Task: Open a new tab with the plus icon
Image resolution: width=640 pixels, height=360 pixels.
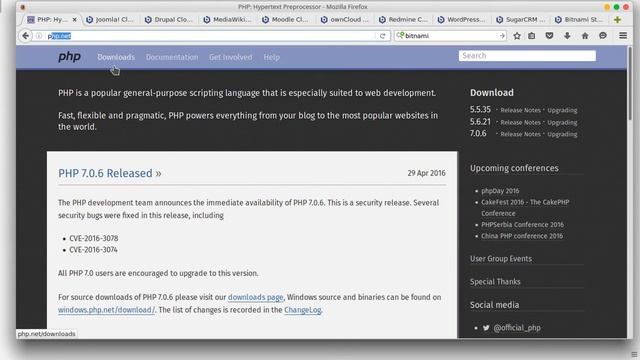Action: [x=617, y=20]
